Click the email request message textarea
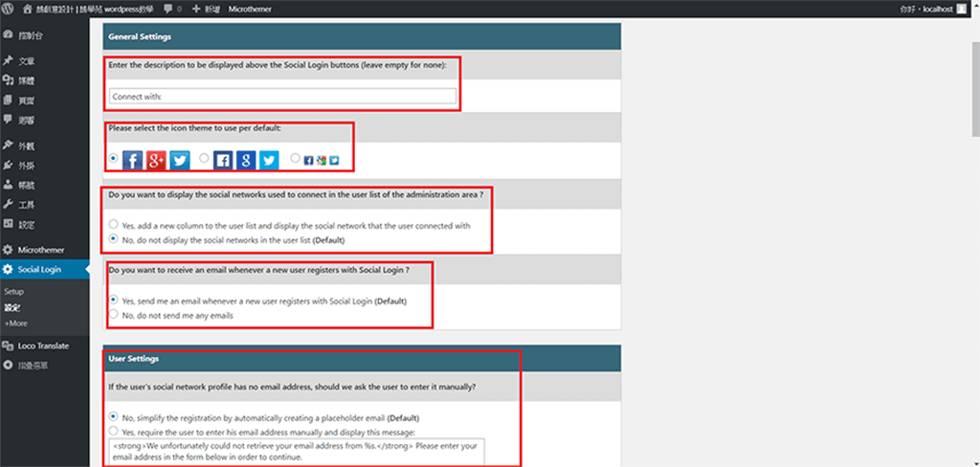Screen dimensions: 980x467 [x=297, y=451]
